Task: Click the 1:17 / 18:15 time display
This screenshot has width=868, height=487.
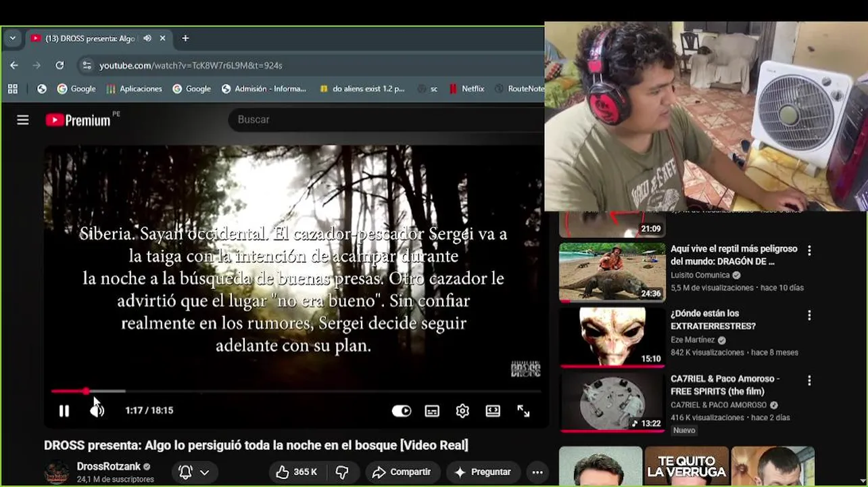Action: pyautogui.click(x=149, y=411)
